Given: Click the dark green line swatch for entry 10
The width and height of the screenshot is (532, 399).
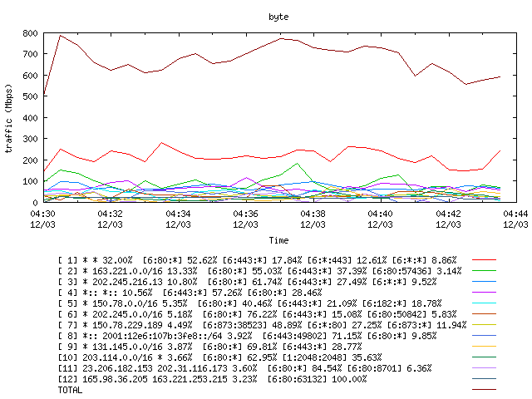Looking at the screenshot, I should (484, 357).
